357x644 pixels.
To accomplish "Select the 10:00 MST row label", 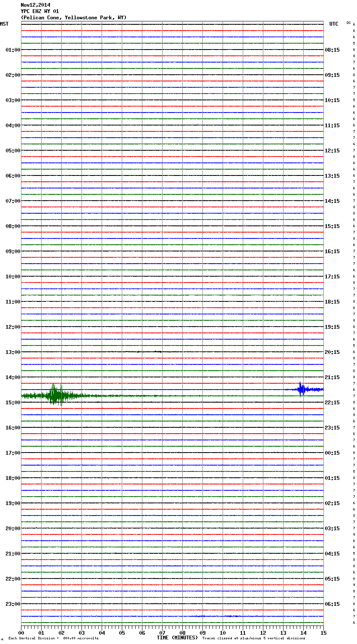I will (x=13, y=277).
